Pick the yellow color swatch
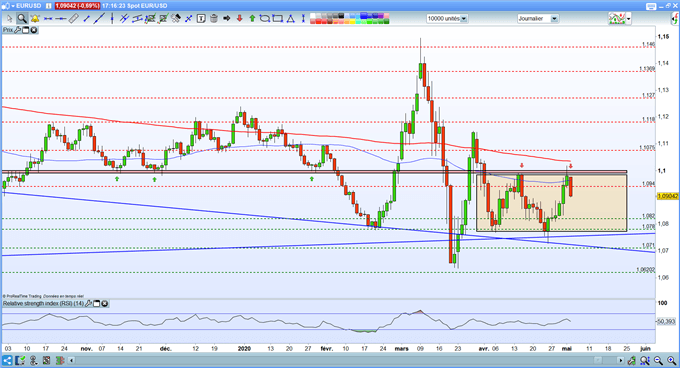Image resolution: width=680 pixels, height=368 pixels. coord(353,22)
